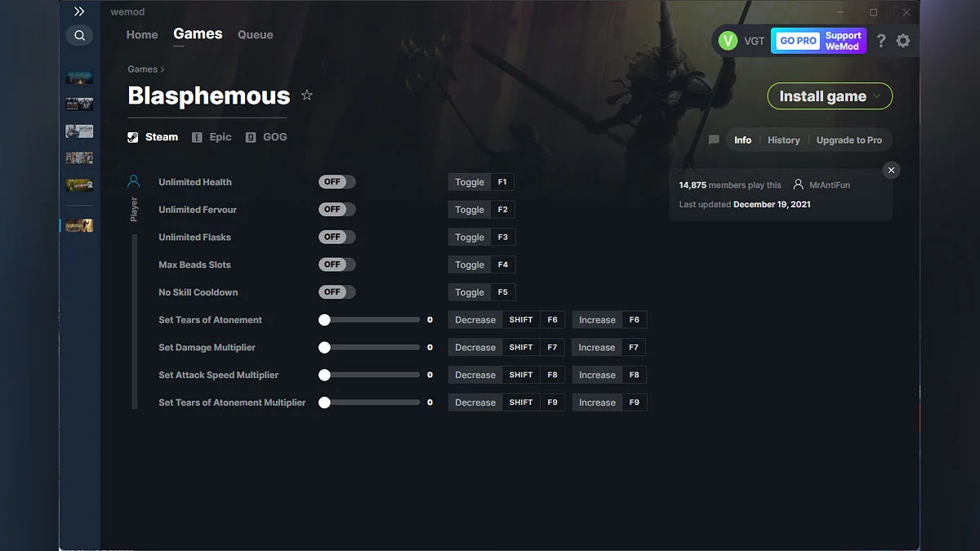Screen dimensions: 980x551
Task: Open settings gear icon
Action: pyautogui.click(x=902, y=41)
